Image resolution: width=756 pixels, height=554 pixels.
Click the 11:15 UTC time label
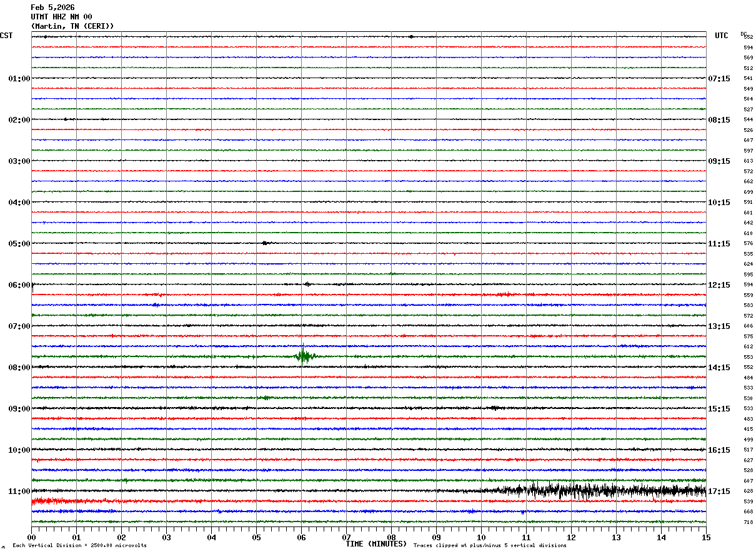coord(719,244)
